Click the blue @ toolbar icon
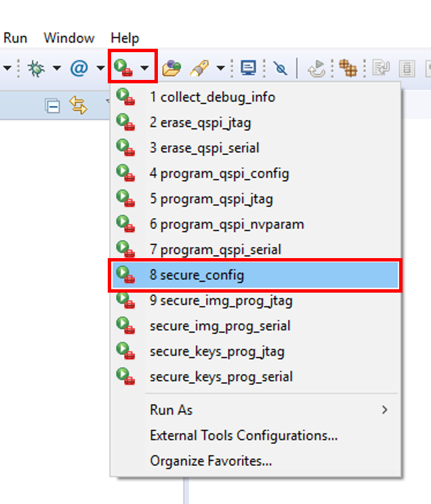Image resolution: width=431 pixels, height=504 pixels. [x=79, y=68]
